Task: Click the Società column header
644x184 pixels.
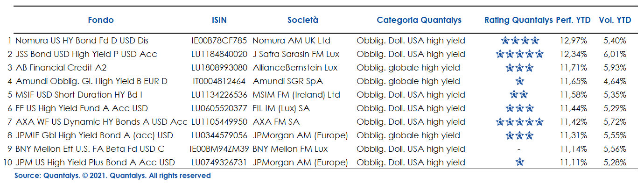Action: click(303, 20)
